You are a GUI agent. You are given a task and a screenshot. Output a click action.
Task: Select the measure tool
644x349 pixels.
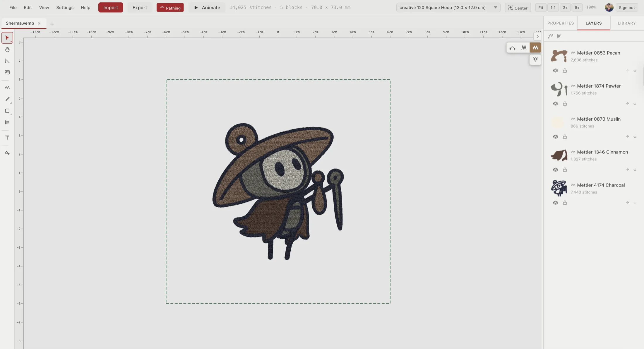7,61
